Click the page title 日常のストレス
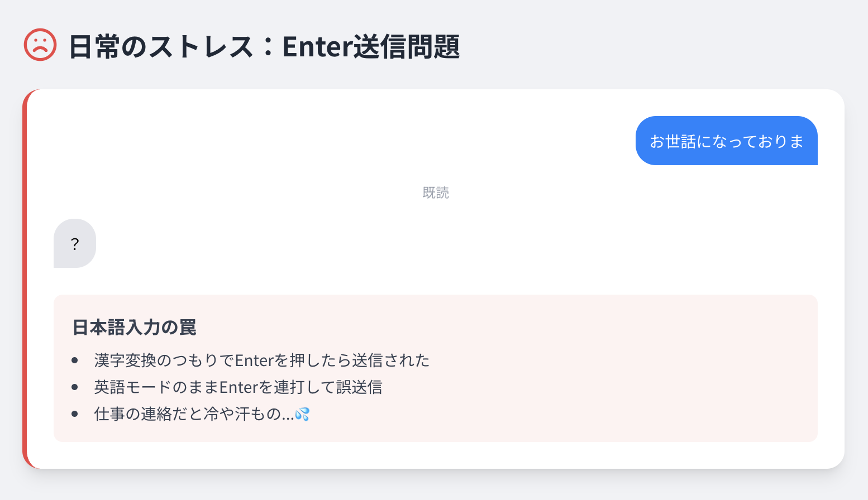 (x=162, y=46)
